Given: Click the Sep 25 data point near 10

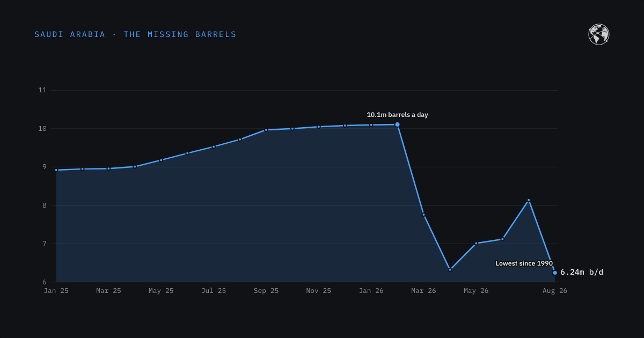Looking at the screenshot, I should click(266, 130).
